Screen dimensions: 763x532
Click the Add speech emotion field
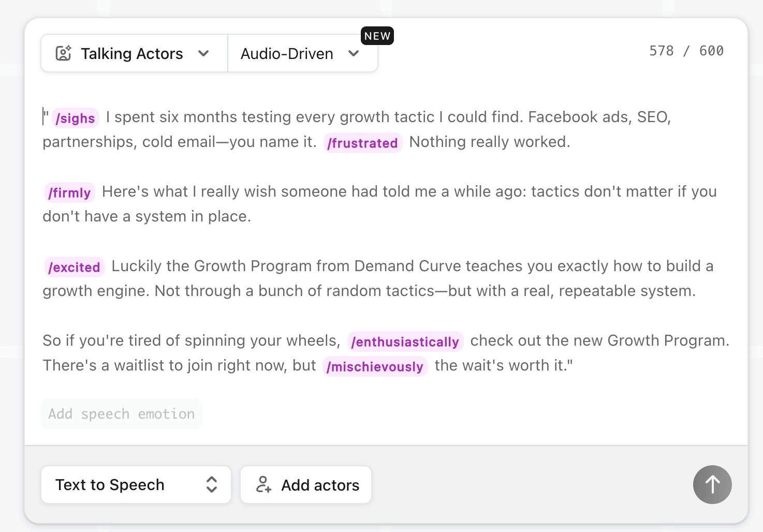tap(121, 414)
